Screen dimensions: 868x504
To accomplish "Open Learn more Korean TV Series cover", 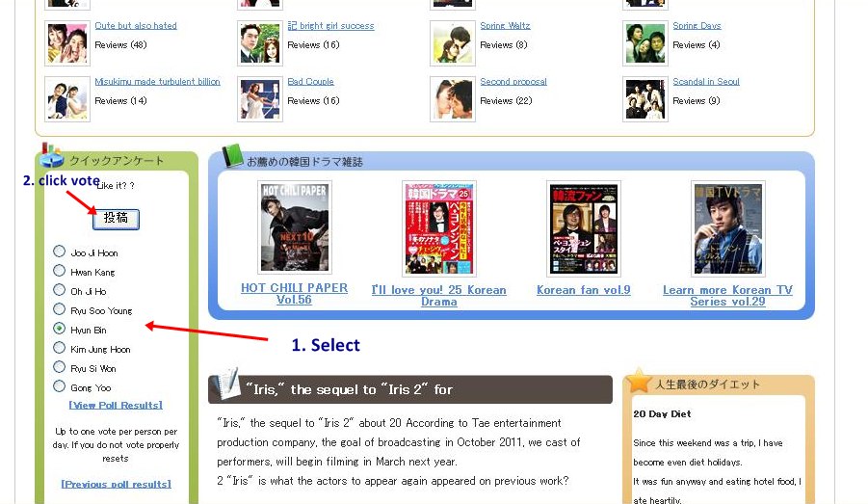I will [x=728, y=228].
